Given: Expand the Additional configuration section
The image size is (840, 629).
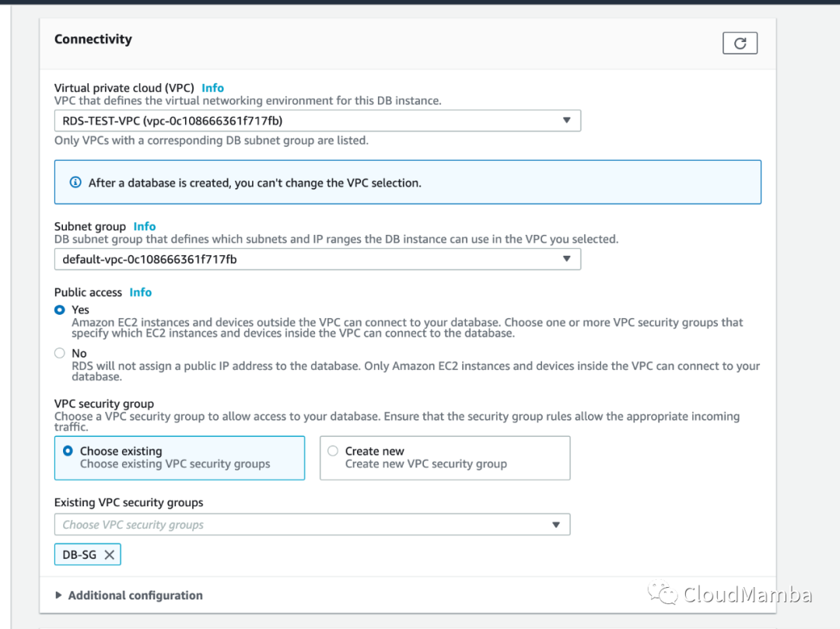Looking at the screenshot, I should click(x=135, y=596).
